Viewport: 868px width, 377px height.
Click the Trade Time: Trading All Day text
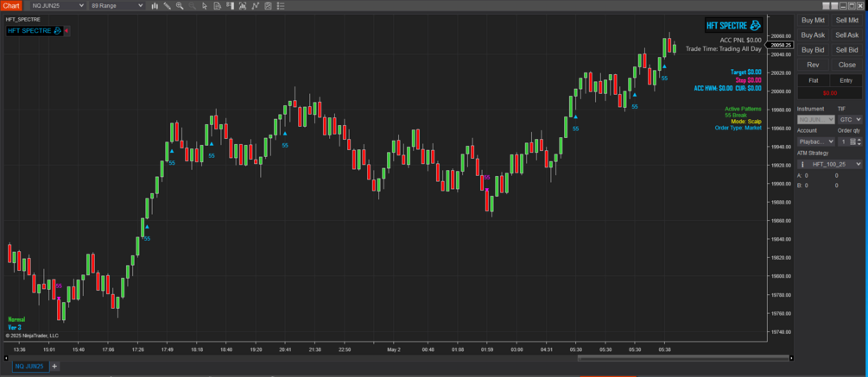tap(724, 48)
